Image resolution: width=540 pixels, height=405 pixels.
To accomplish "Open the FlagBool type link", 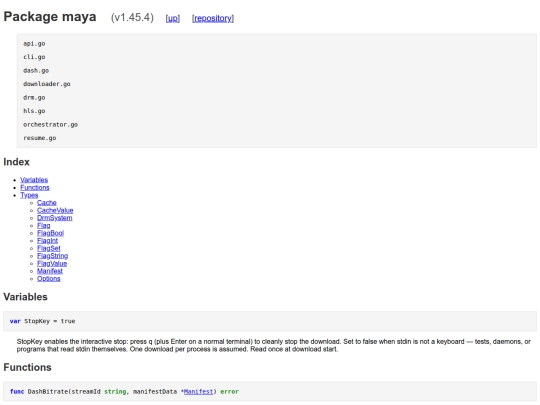I will (x=50, y=233).
